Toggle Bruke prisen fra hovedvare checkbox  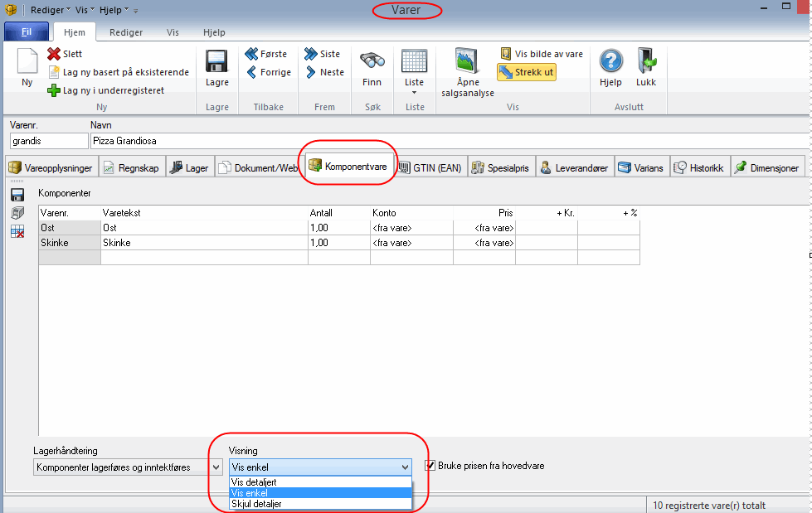click(430, 466)
